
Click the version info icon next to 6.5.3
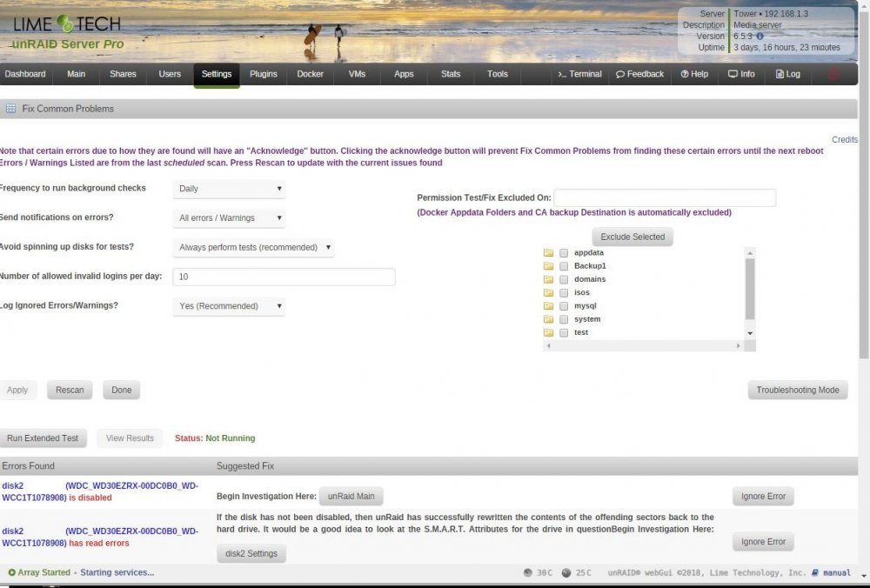click(760, 36)
